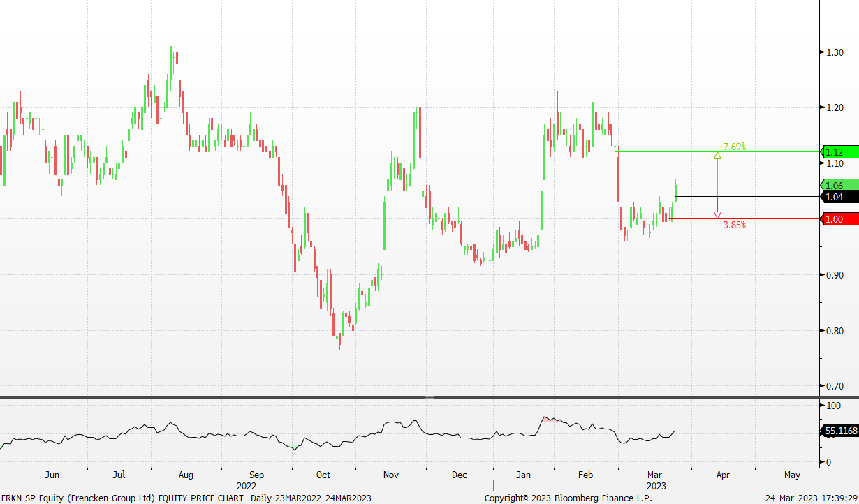
Task: Click the panel divider grip between the charts
Action: [429, 397]
